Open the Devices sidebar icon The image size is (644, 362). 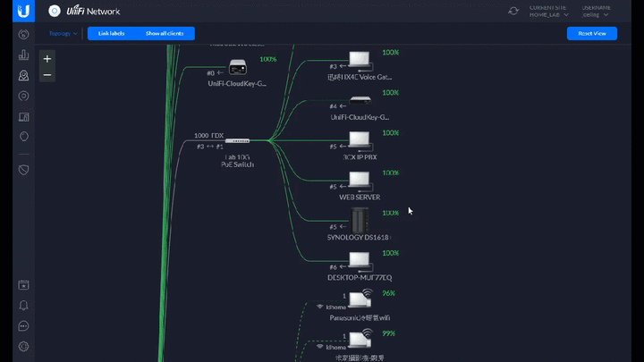(x=23, y=96)
